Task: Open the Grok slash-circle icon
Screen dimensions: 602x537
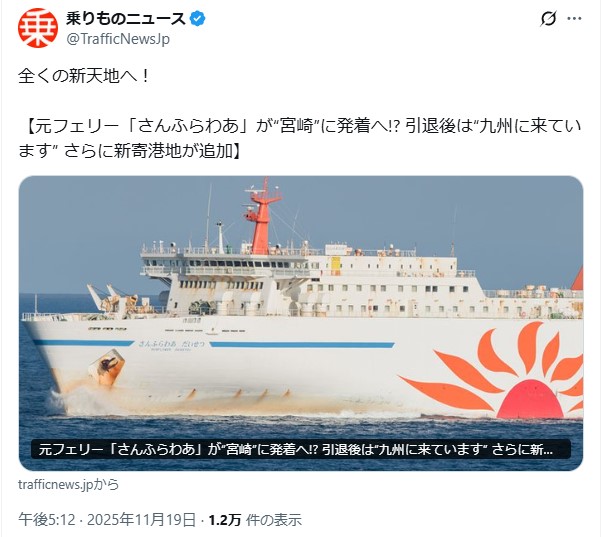Action: pos(548,18)
